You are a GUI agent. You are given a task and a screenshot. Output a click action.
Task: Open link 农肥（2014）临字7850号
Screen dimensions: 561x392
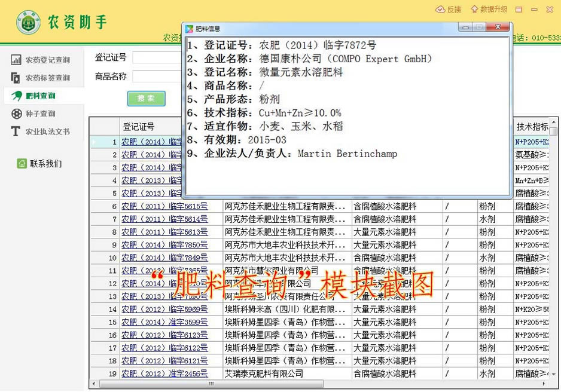pyautogui.click(x=164, y=245)
